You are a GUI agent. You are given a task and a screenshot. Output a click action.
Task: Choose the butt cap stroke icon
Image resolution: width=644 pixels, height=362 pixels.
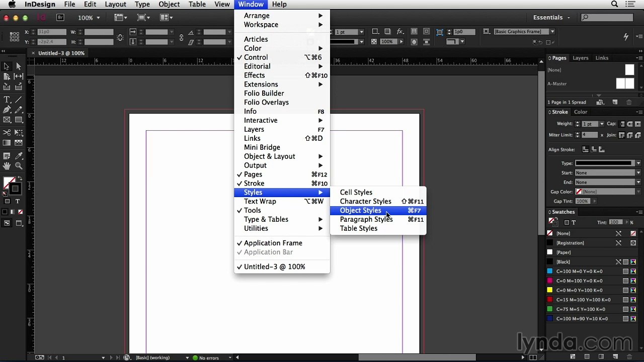[622, 124]
